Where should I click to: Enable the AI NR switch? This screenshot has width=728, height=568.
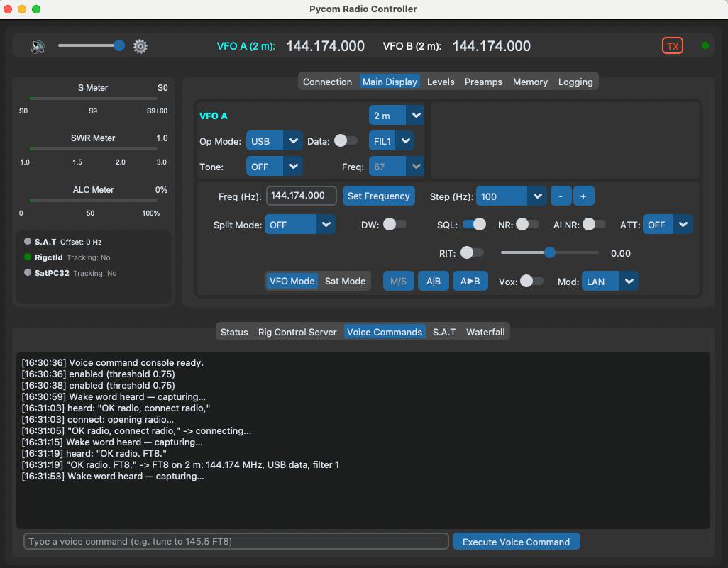[595, 225]
